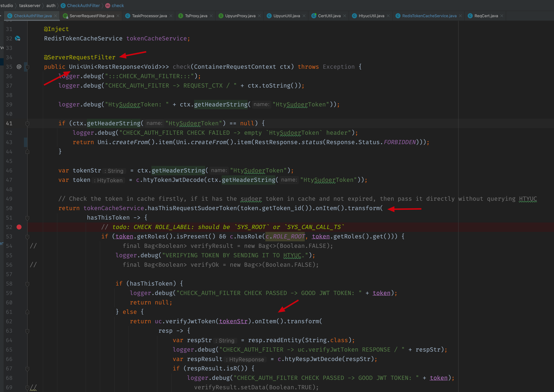This screenshot has height=392, width=554.
Task: Click the @ gutter icon on line 35
Action: [x=19, y=67]
